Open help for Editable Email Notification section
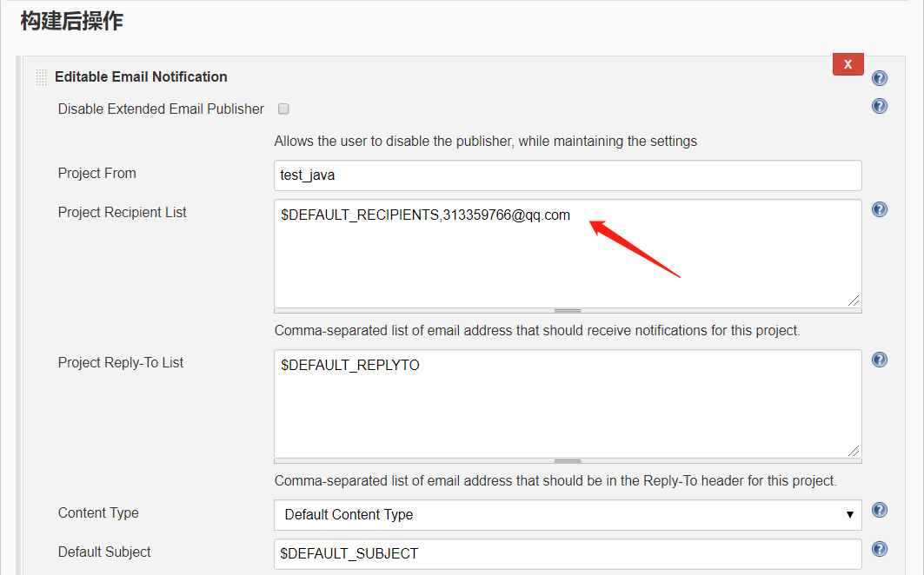The image size is (924, 575). [x=879, y=78]
